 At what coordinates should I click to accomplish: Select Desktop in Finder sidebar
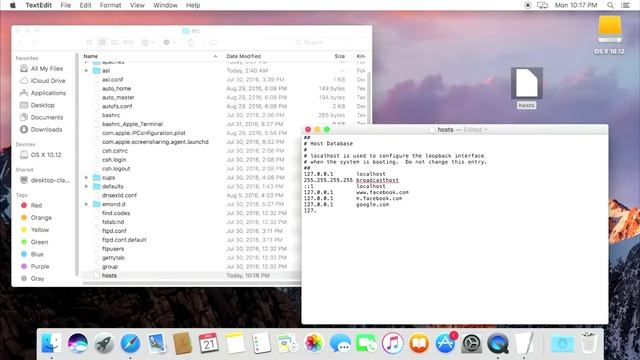point(38,105)
